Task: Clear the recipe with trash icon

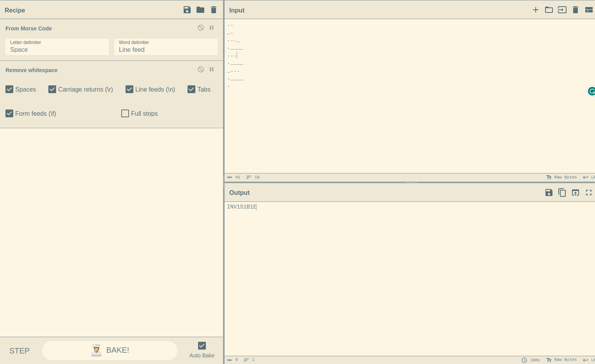Action: 214,10
